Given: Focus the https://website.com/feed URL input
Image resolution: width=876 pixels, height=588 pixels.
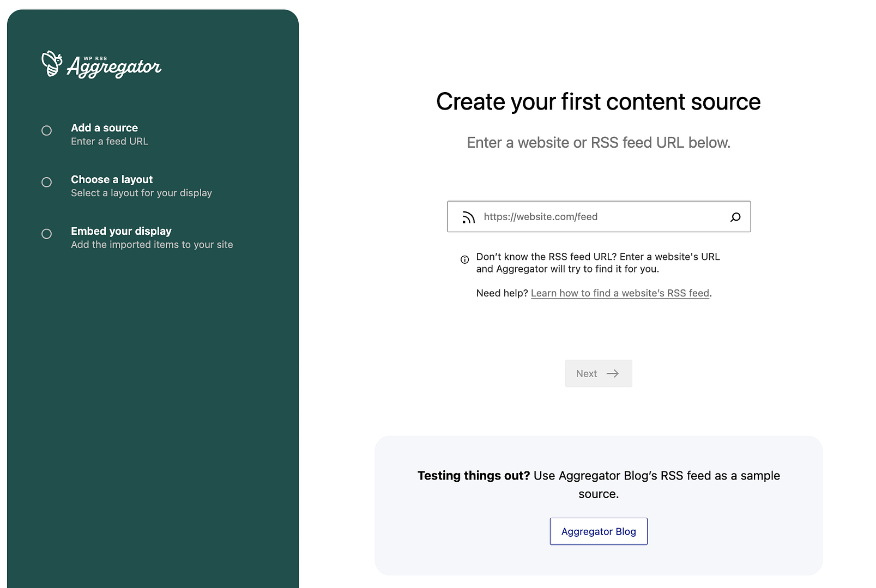Looking at the screenshot, I should (599, 217).
